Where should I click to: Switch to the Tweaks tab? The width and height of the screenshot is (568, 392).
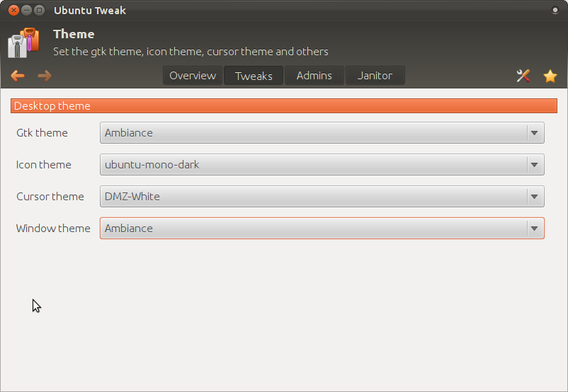254,75
